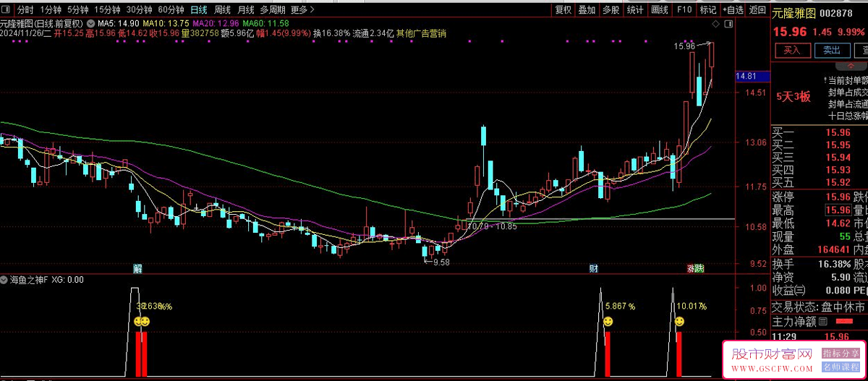Click the 返回 back button
This screenshot has width=868, height=381.
(x=757, y=10)
